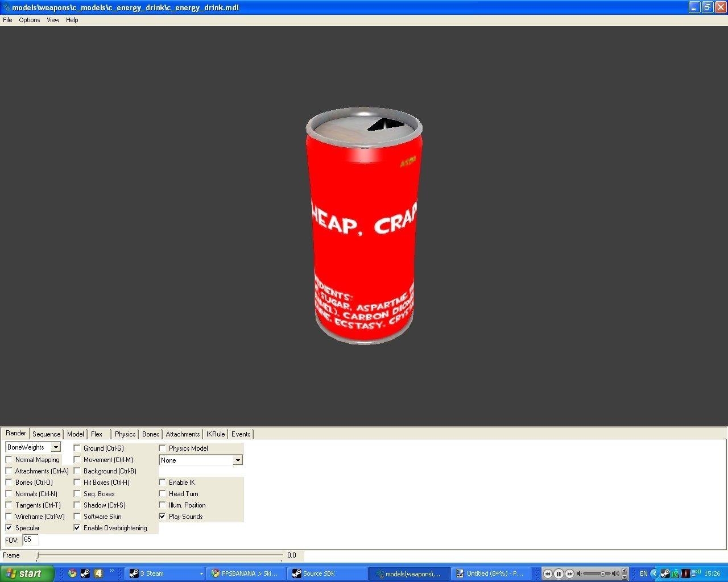The image size is (728, 582).
Task: Launch Steam from the quick launch bar
Action: click(x=85, y=573)
